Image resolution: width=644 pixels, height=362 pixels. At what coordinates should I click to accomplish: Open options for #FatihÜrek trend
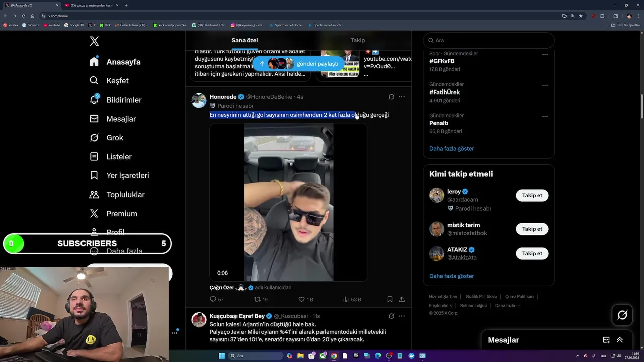click(545, 85)
